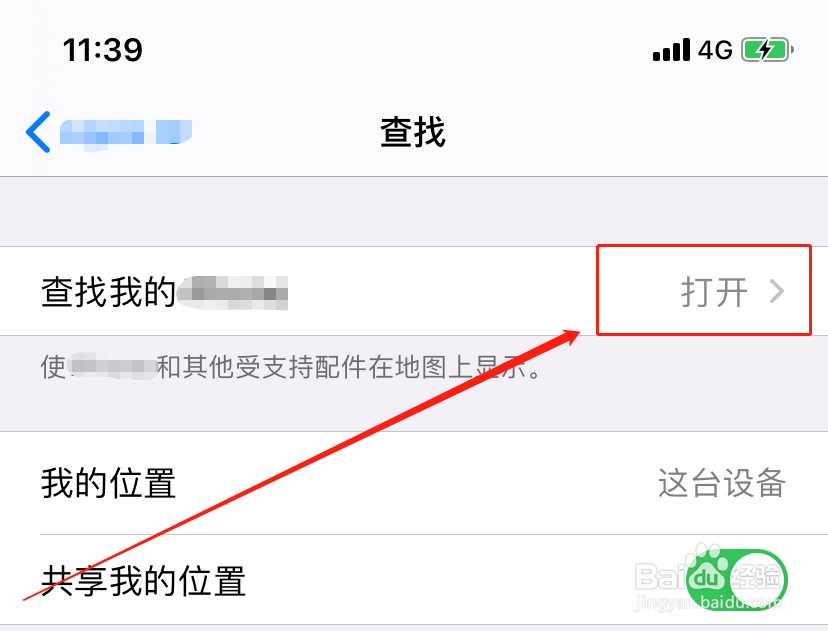
Task: Tap the 我的位置 label text
Action: (108, 483)
